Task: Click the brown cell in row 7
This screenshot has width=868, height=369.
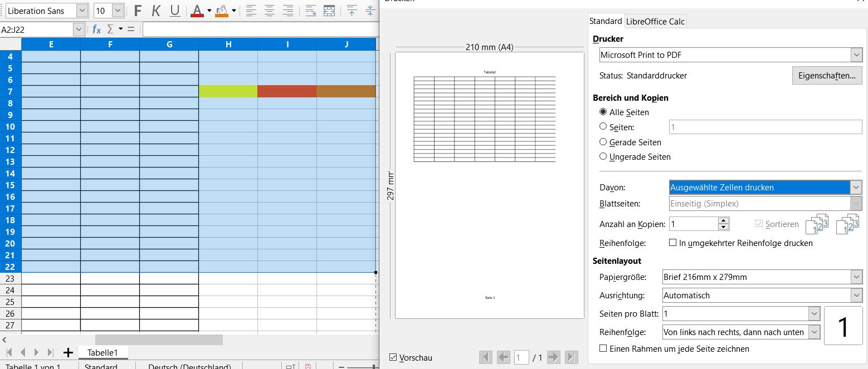Action: click(x=346, y=91)
